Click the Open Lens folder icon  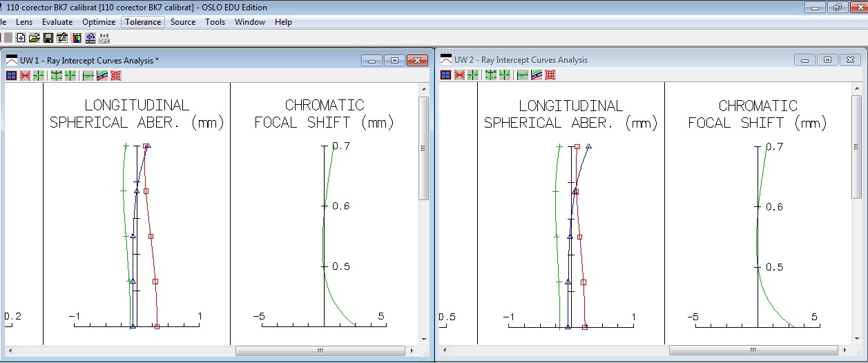35,38
